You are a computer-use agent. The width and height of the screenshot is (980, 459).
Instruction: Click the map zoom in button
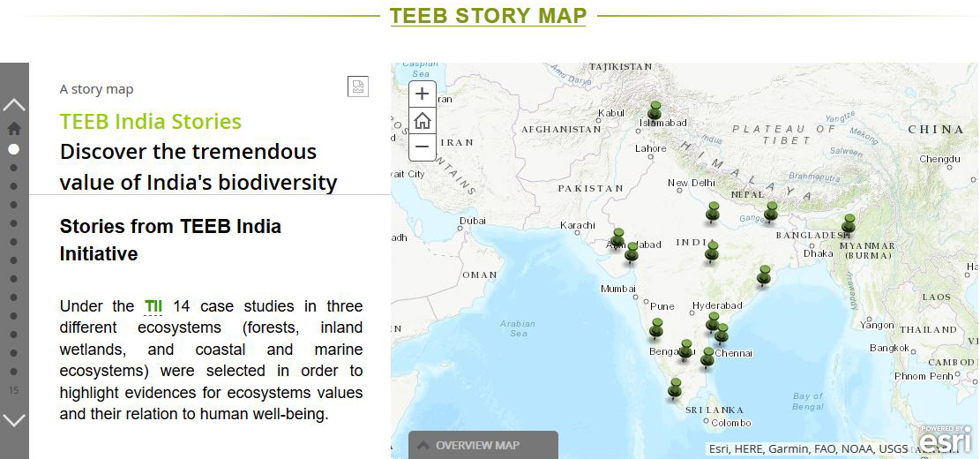(x=423, y=94)
